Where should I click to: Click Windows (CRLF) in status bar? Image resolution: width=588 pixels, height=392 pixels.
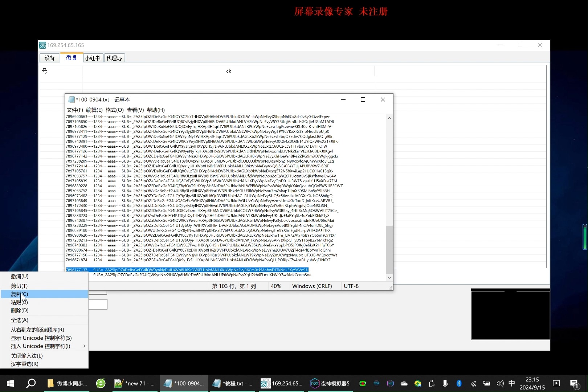[312, 286]
